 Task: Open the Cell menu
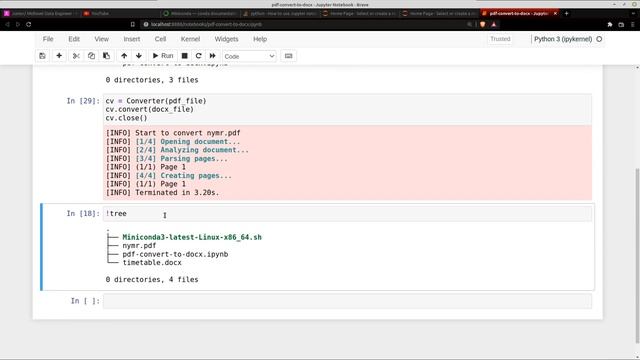tap(160, 39)
